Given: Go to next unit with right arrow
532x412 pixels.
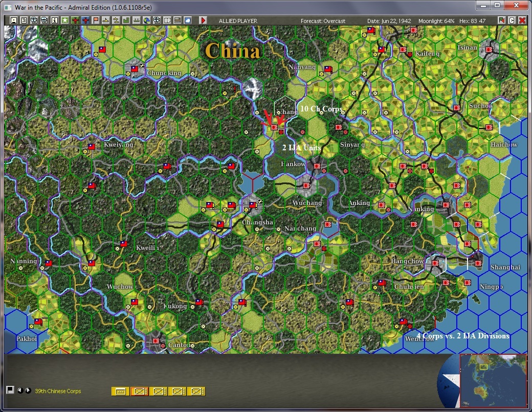Looking at the screenshot, I should click(28, 391).
